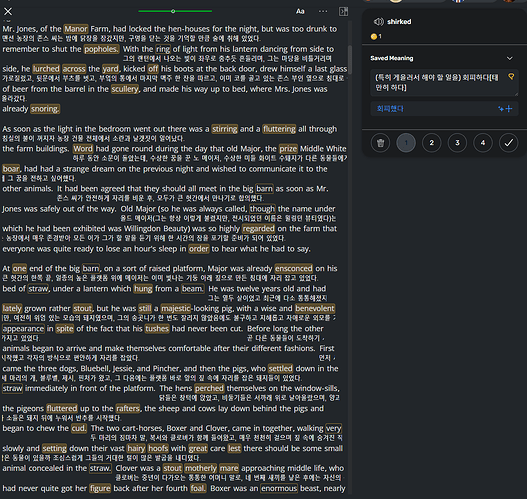Select the highlighted word 'benevolent'

[315, 308]
